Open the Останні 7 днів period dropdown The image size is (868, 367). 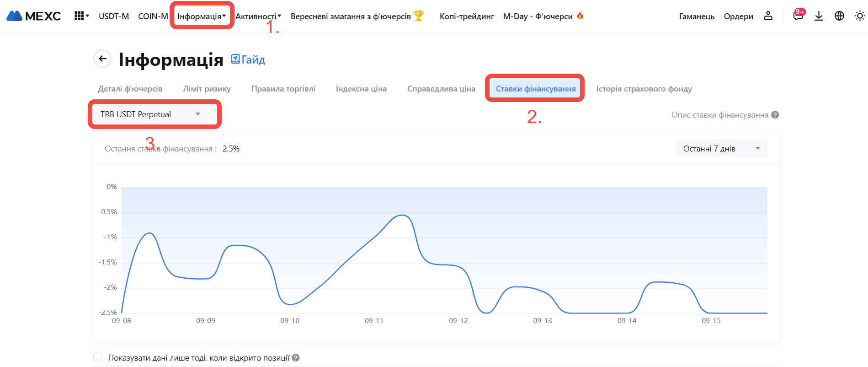pyautogui.click(x=721, y=148)
